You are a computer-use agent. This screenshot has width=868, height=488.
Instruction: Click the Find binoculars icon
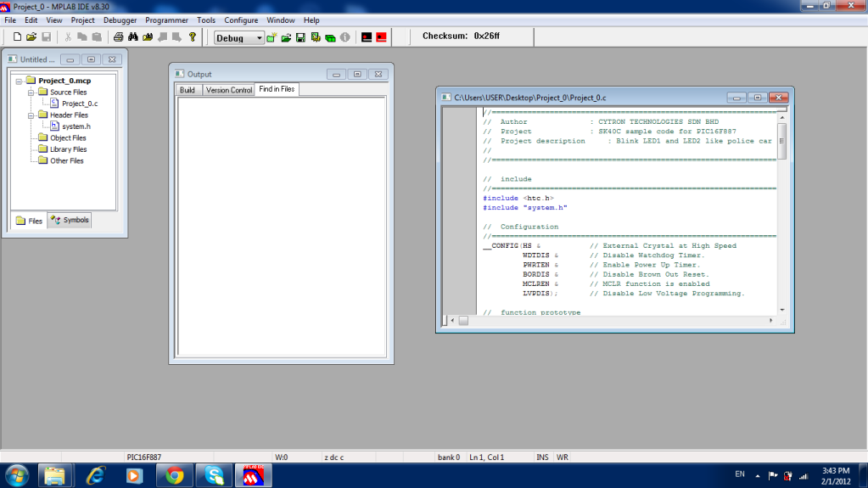[133, 37]
